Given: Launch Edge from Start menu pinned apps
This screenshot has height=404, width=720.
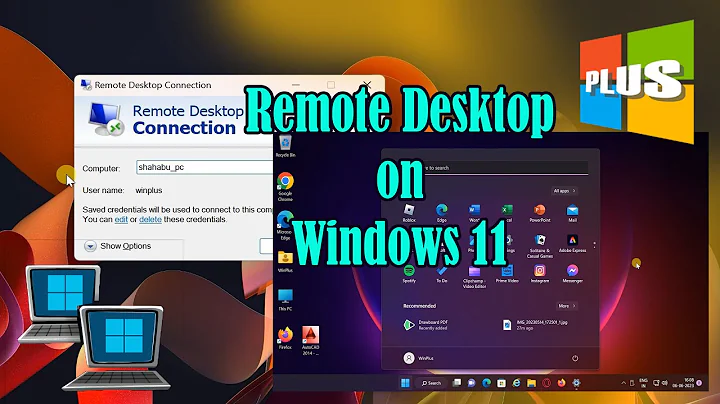Looking at the screenshot, I should 441,211.
